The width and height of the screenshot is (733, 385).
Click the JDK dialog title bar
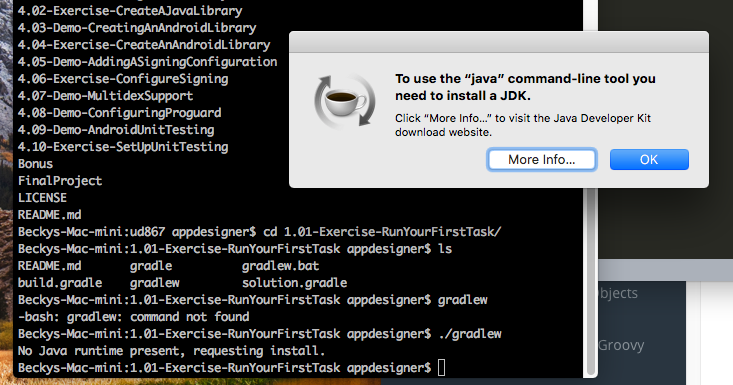point(499,42)
